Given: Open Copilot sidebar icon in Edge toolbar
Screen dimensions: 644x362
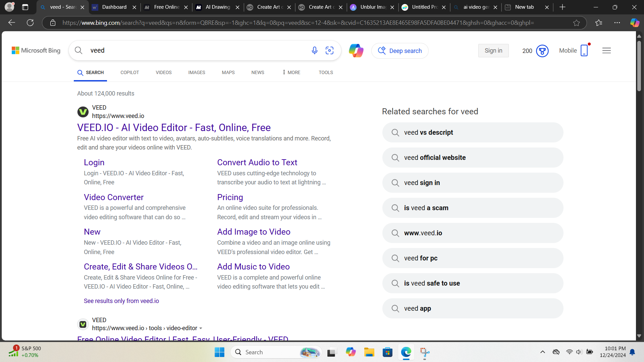Looking at the screenshot, I should coord(635,23).
